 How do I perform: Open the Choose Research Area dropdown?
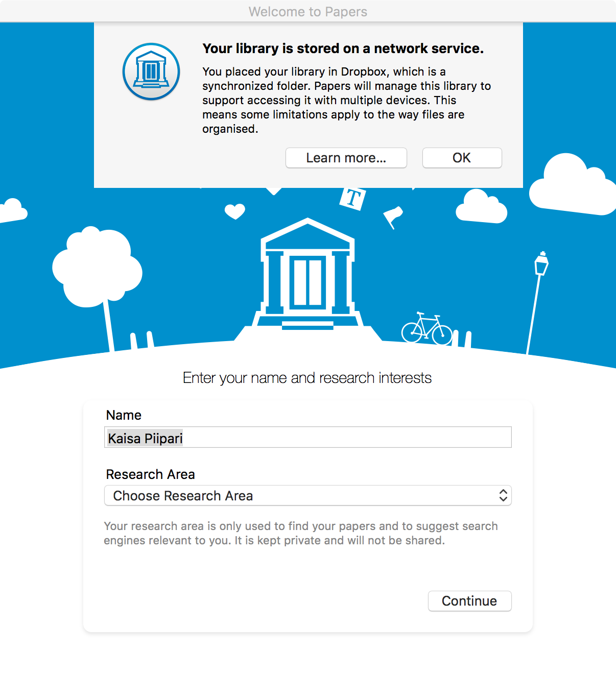[307, 495]
